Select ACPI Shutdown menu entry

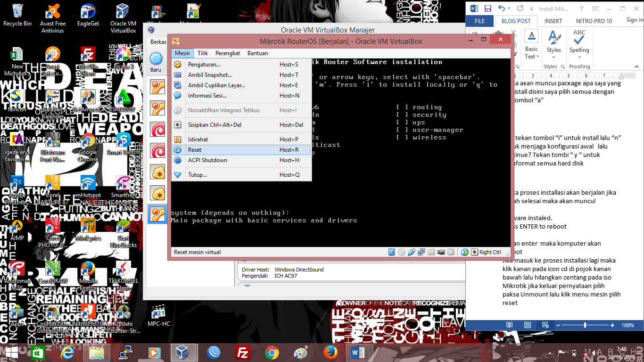[x=242, y=160]
